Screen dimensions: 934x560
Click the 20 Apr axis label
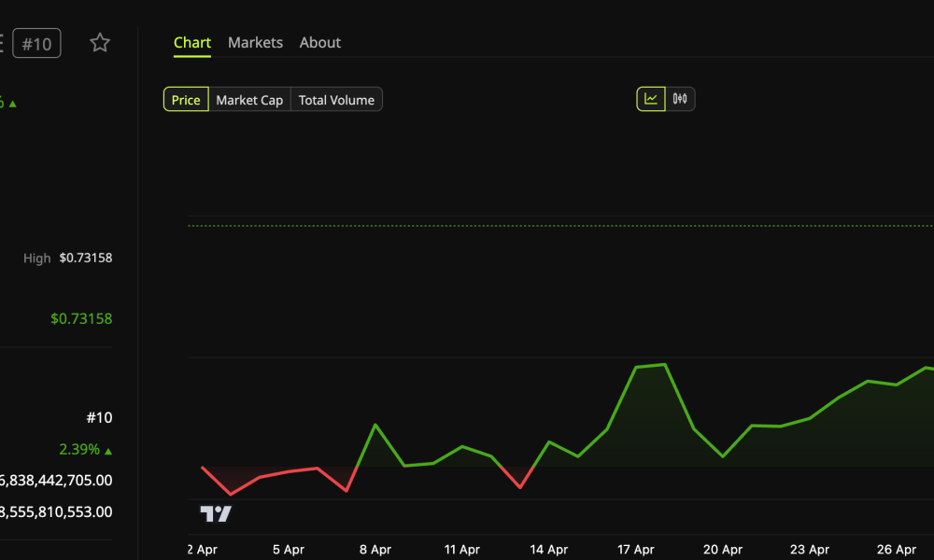pyautogui.click(x=723, y=550)
